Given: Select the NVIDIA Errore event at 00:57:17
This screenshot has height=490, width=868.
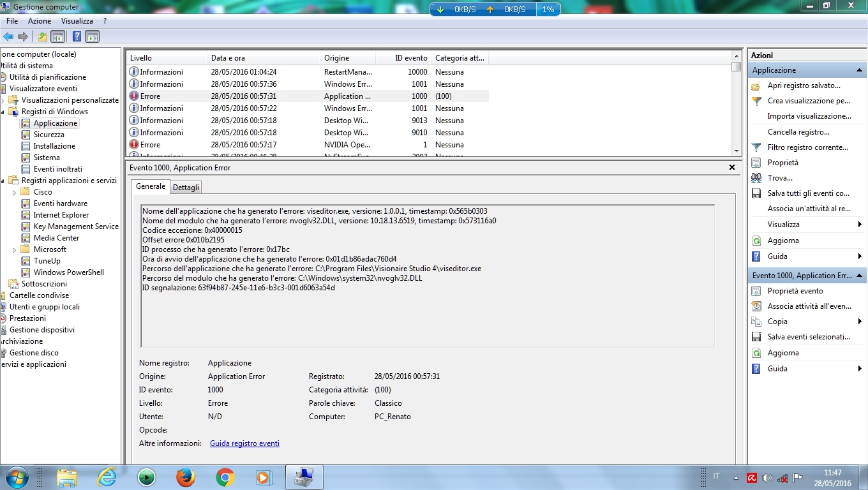Looking at the screenshot, I should 307,145.
